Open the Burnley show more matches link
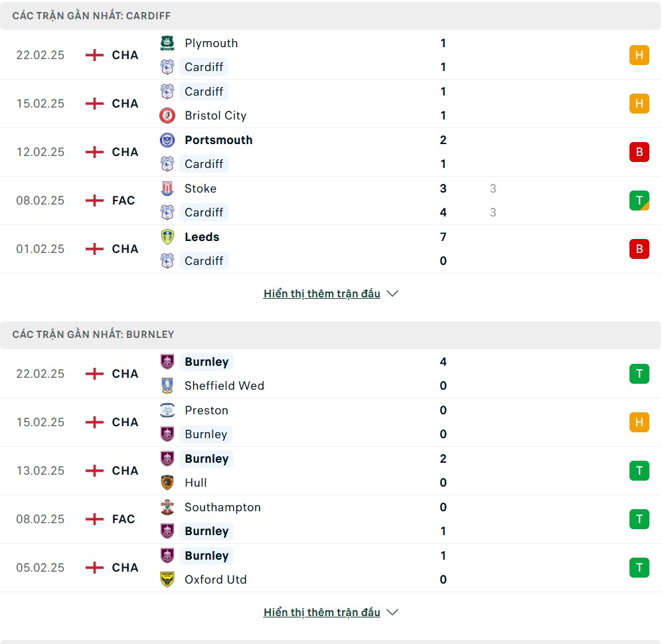Viewport: 662px width, 644px height. (x=321, y=612)
